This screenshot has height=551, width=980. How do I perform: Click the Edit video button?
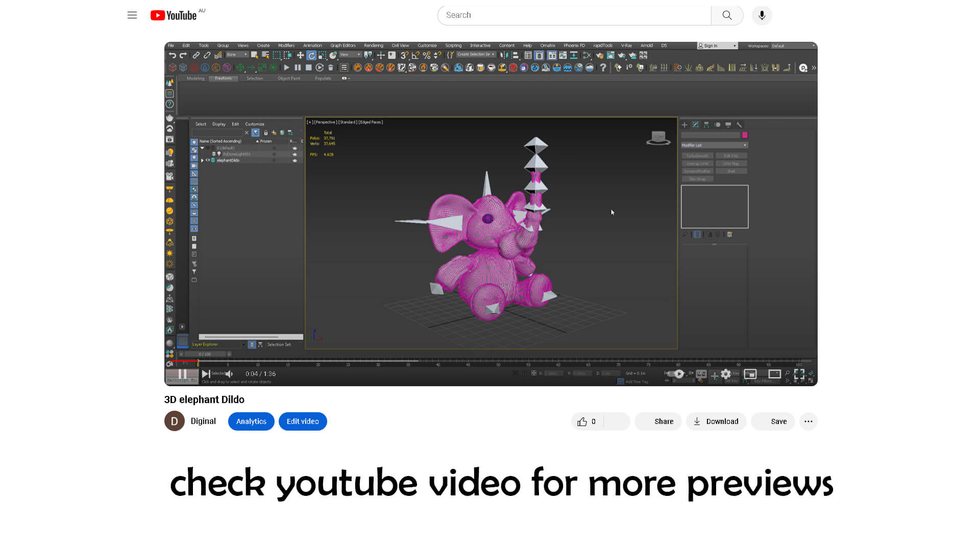coord(303,421)
